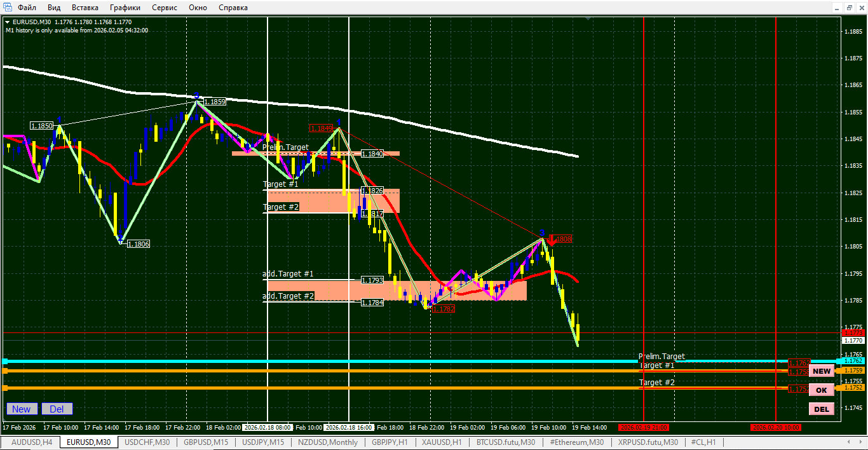868x450 pixels.
Task: Click the 1.1826 level label
Action: click(372, 191)
